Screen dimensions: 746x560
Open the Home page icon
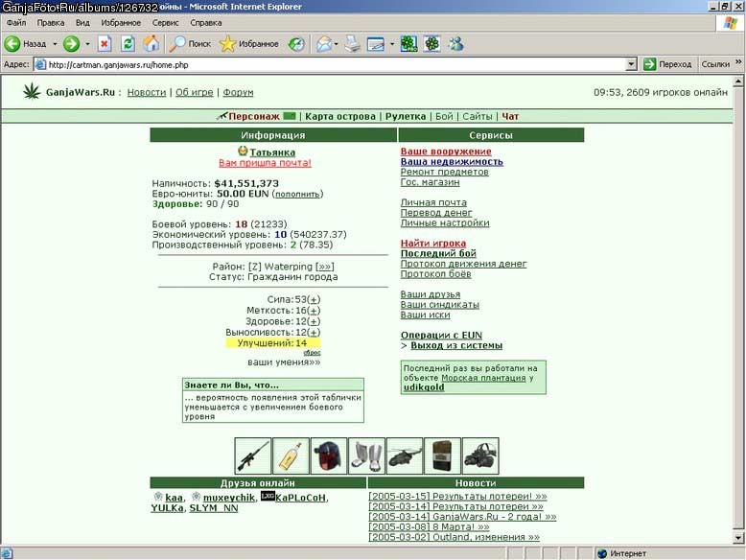pos(152,44)
